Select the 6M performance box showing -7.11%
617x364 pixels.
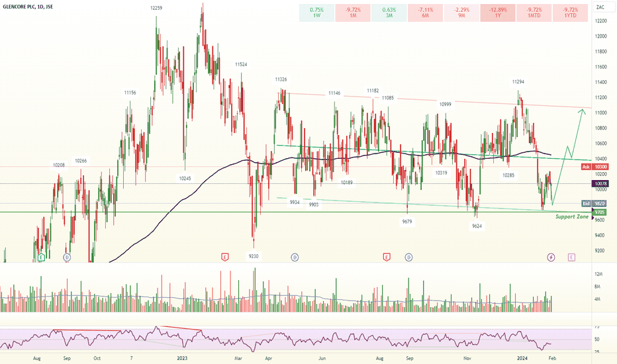click(x=426, y=13)
